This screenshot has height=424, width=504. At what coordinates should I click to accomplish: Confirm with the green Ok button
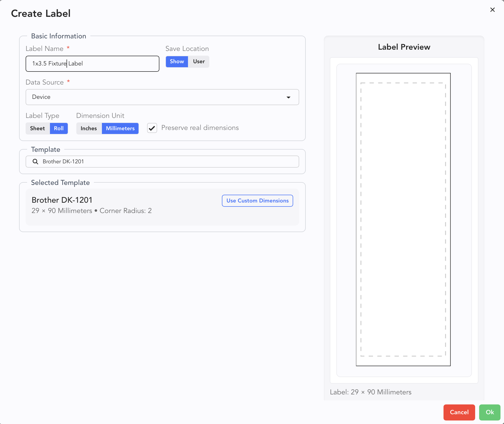(489, 412)
